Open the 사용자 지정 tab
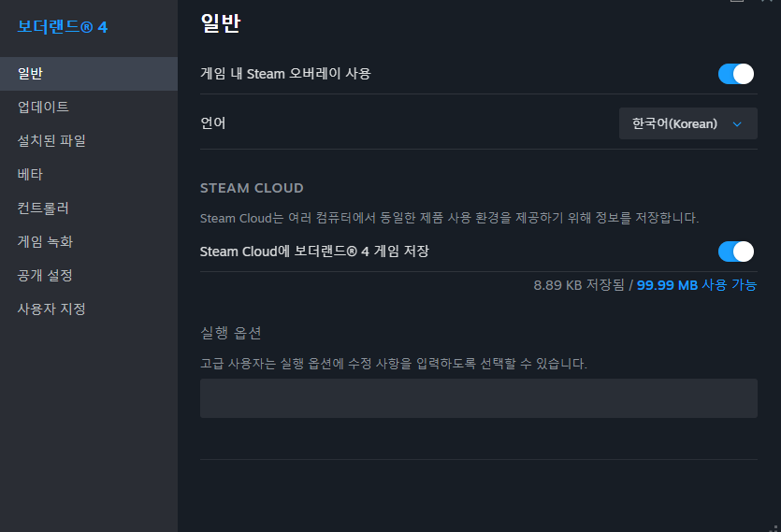This screenshot has width=781, height=532. [x=51, y=309]
